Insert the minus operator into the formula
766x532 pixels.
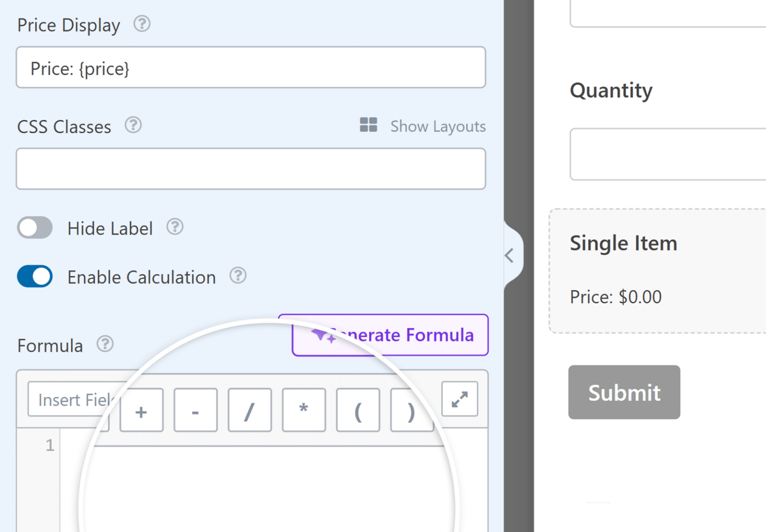195,410
